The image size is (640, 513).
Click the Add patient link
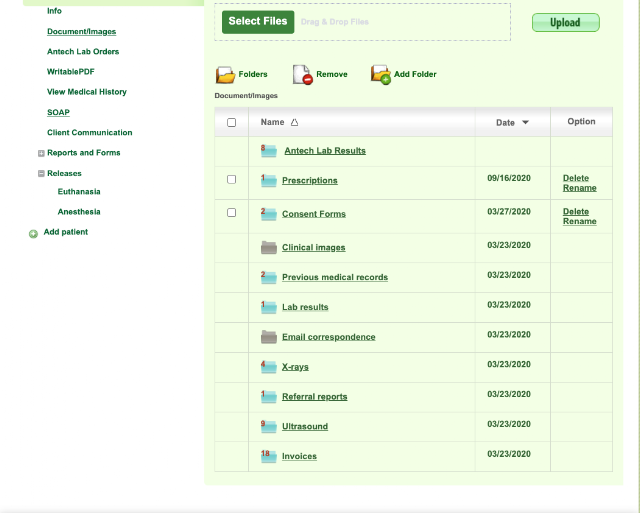click(66, 232)
